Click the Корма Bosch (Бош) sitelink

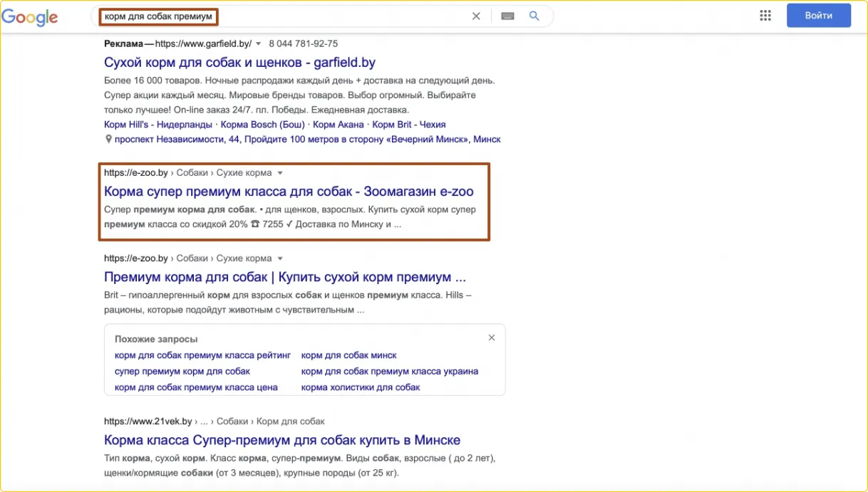[262, 125]
